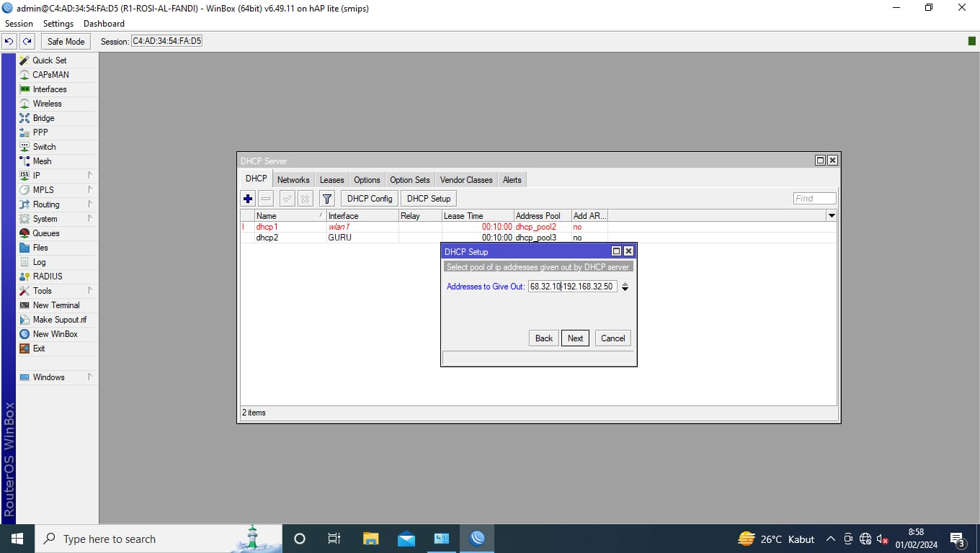Click the Addresses to Give Out field
The width and height of the screenshot is (980, 553).
(x=573, y=287)
